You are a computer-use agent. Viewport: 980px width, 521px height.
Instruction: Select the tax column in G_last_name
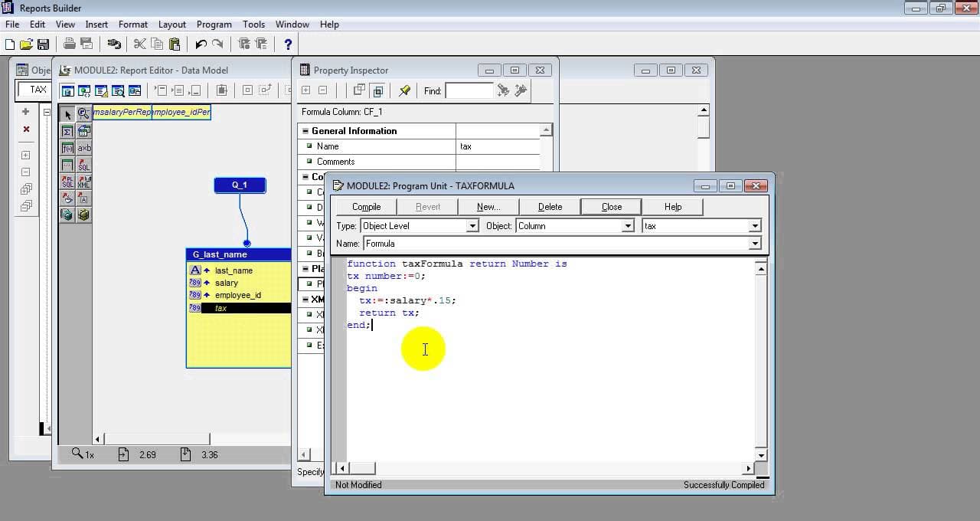[x=220, y=308]
